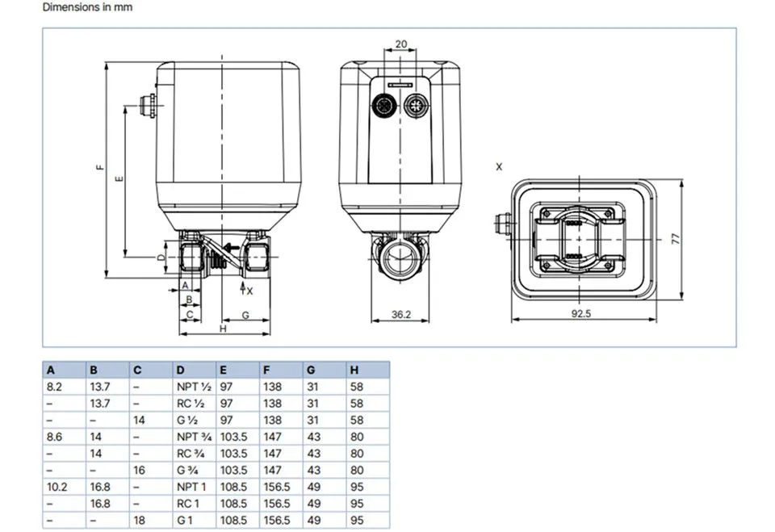This screenshot has height=532, width=775.
Task: Select the 14 value in the G ½ row
Action: click(140, 421)
